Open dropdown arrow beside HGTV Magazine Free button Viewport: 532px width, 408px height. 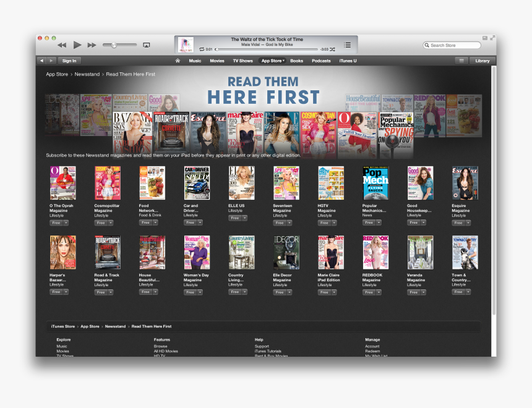(334, 223)
